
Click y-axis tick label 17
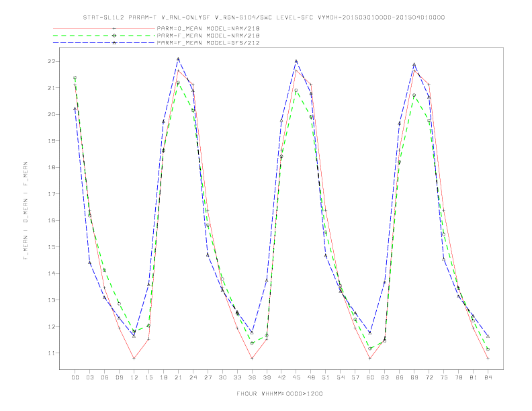tap(52, 194)
